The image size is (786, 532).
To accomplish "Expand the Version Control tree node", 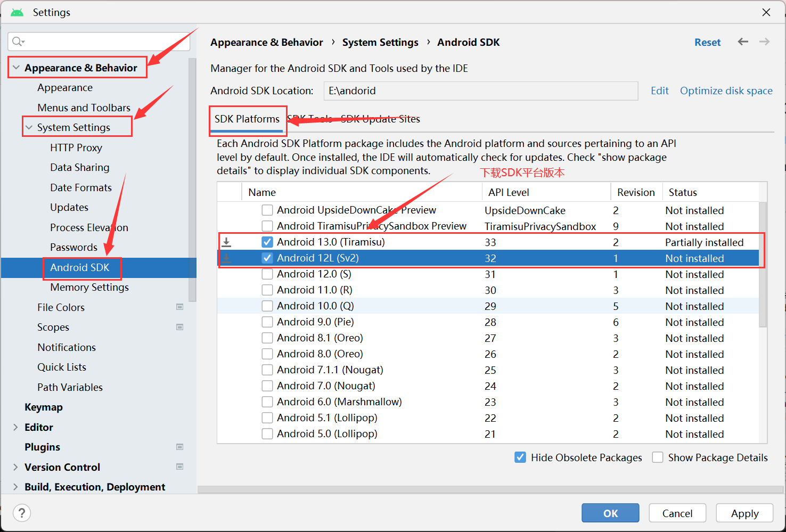I will (15, 467).
